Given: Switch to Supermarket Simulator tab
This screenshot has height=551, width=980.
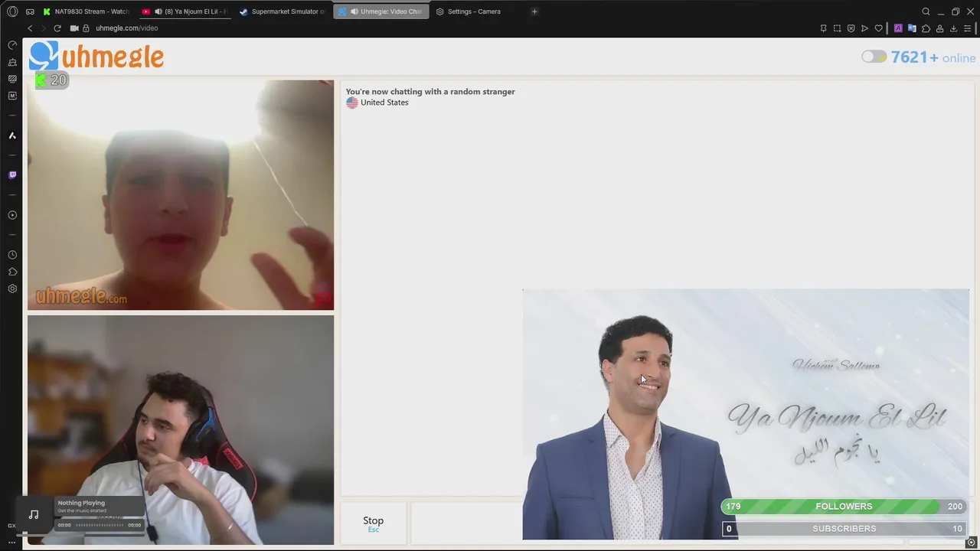Looking at the screenshot, I should point(283,11).
